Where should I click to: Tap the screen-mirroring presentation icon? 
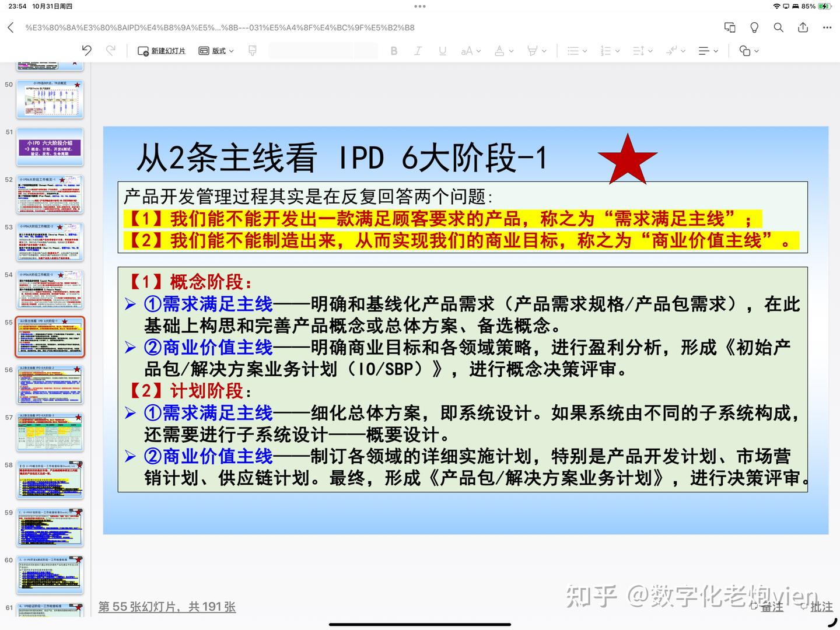(729, 27)
